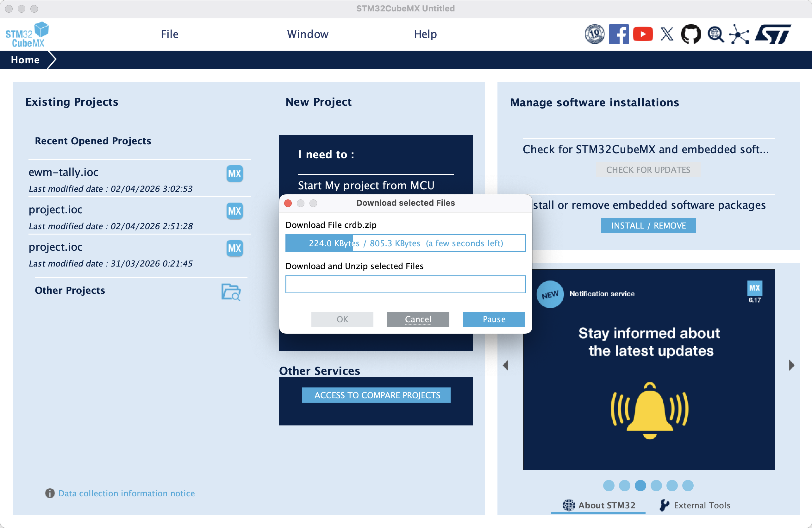Cancel the file download dialog
The width and height of the screenshot is (812, 528).
click(418, 319)
